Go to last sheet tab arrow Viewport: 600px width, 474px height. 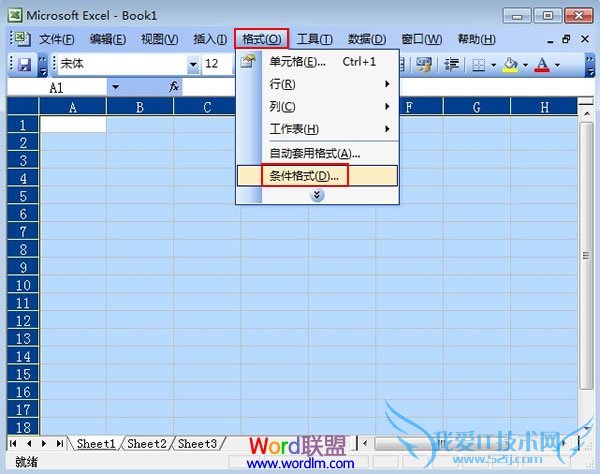pyautogui.click(x=60, y=443)
